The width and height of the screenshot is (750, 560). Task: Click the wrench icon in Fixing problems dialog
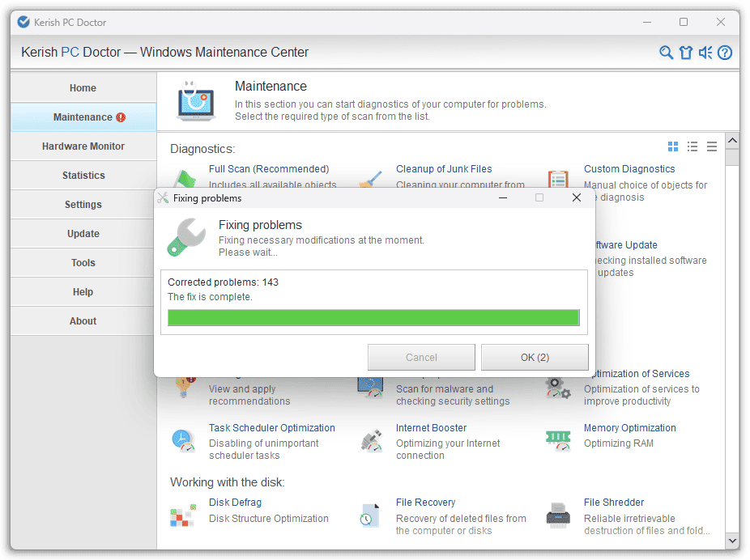click(186, 237)
